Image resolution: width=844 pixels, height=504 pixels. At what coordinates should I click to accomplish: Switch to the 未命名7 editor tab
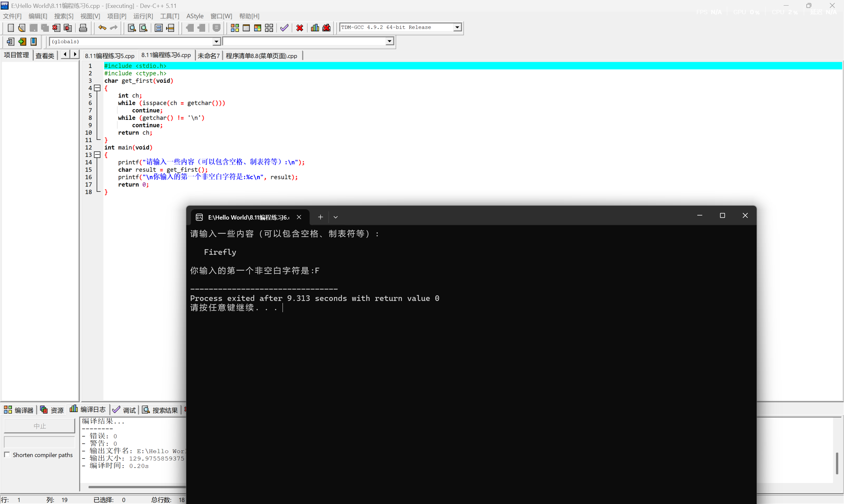pos(208,55)
